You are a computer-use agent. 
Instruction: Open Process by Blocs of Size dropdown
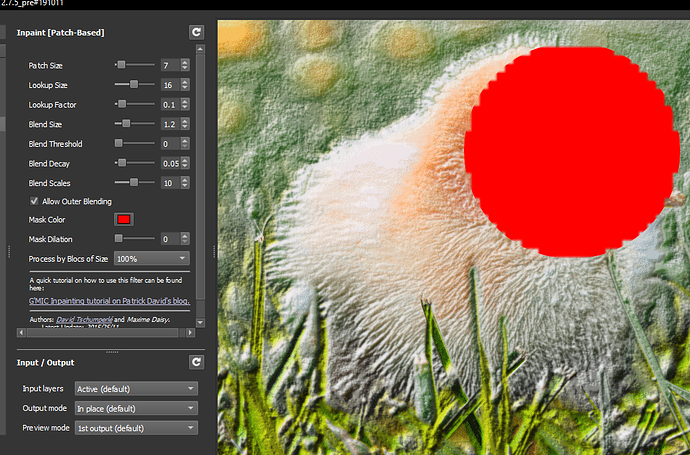point(152,259)
